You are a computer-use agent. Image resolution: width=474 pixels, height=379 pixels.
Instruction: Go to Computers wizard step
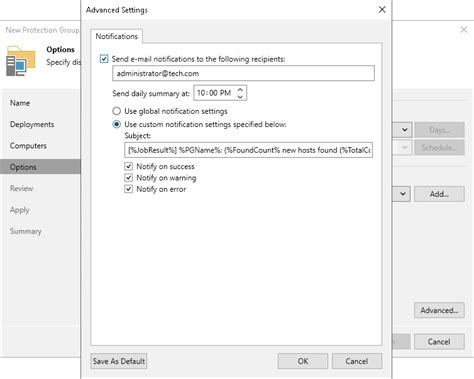tap(28, 146)
